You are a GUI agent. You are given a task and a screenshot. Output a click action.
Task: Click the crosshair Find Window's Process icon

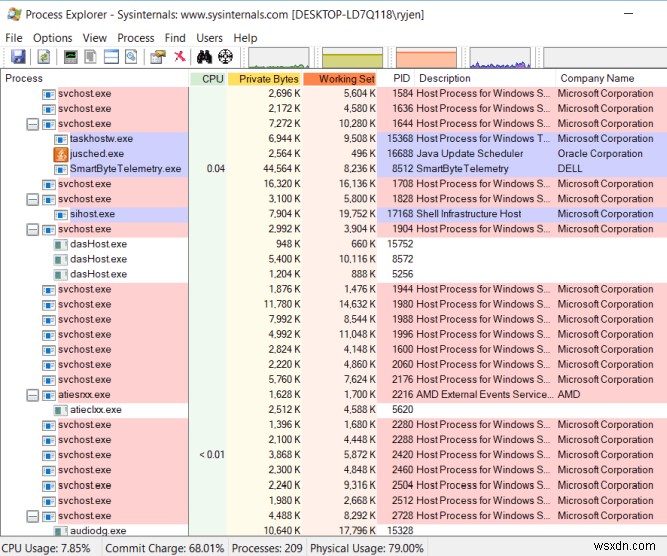click(x=225, y=57)
